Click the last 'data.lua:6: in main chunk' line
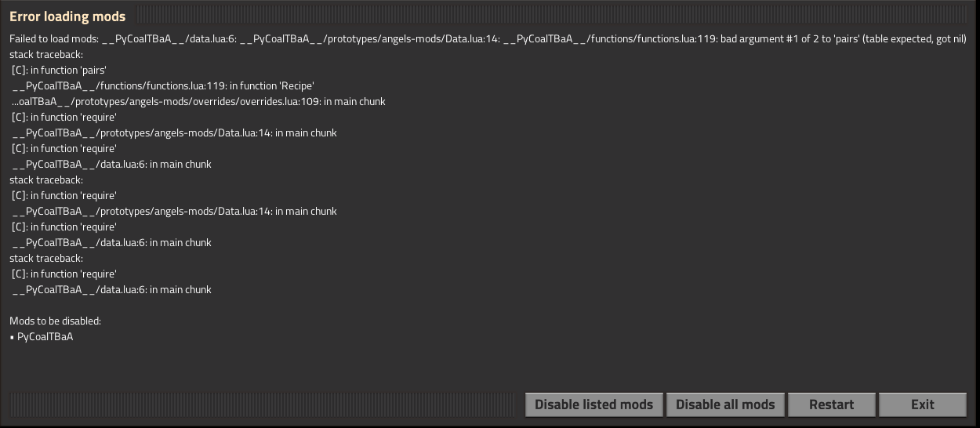The width and height of the screenshot is (980, 428). click(111, 289)
